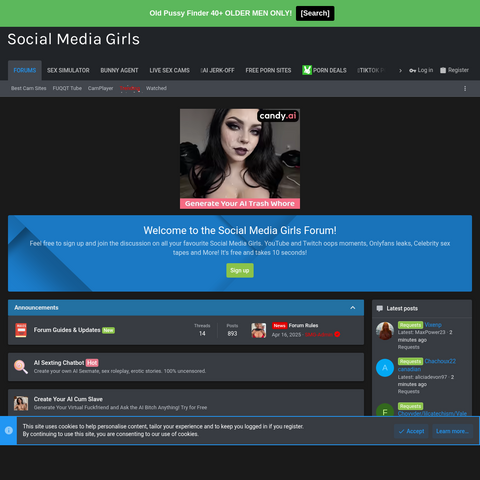Open the Bunny Agent tab

(119, 70)
